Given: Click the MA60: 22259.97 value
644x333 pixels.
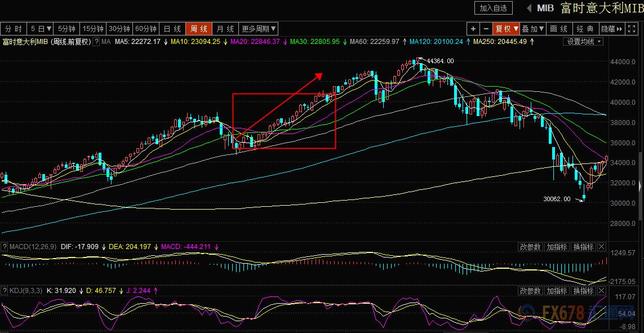Looking at the screenshot, I should [375, 42].
